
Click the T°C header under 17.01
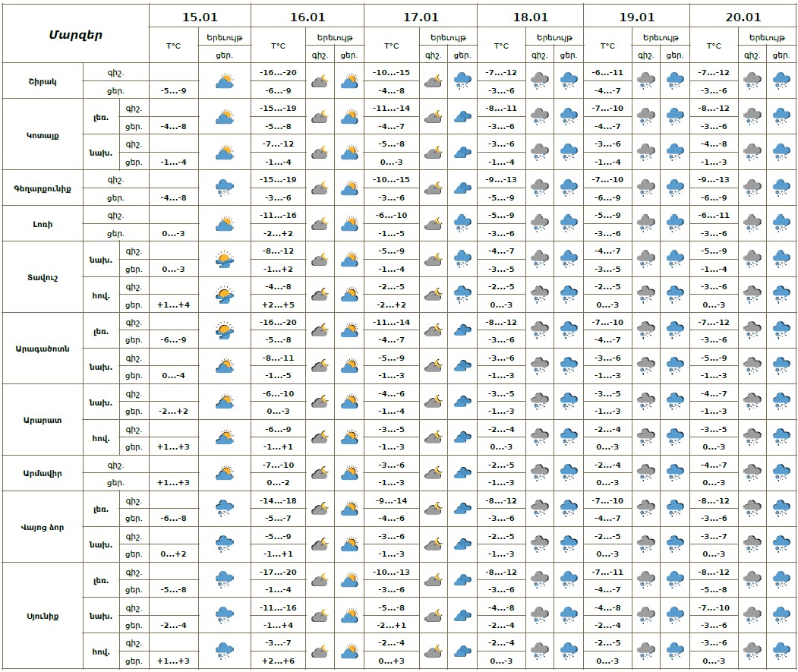tap(391, 46)
